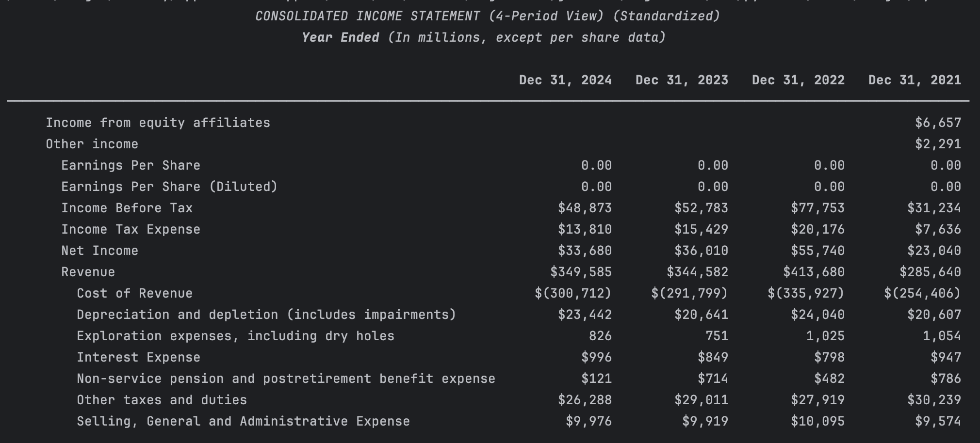The image size is (980, 443).
Task: Click the $48,873 Income Before Tax value
Action: (585, 208)
